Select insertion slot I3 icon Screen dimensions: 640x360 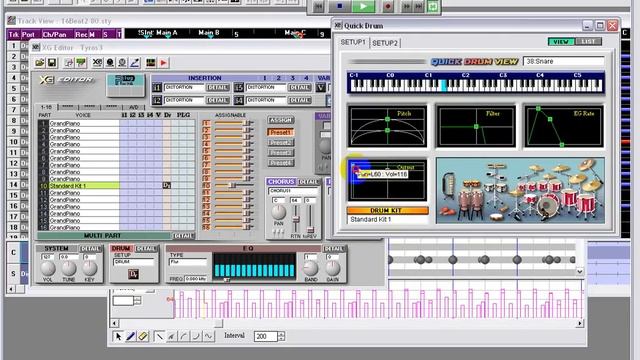pos(239,87)
